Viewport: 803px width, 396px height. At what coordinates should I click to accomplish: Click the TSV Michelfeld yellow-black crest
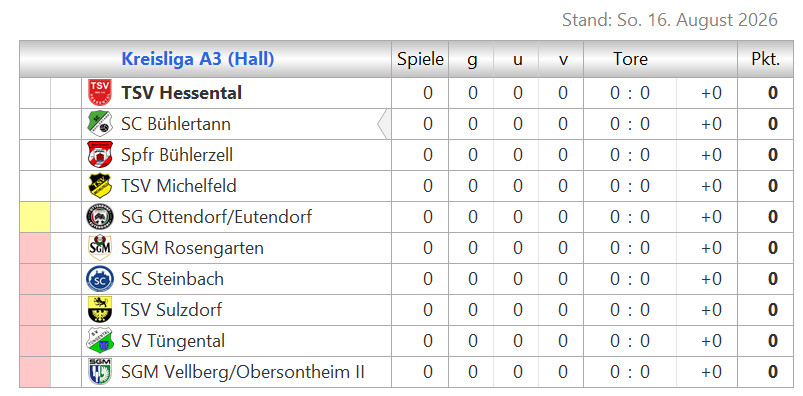(x=99, y=186)
